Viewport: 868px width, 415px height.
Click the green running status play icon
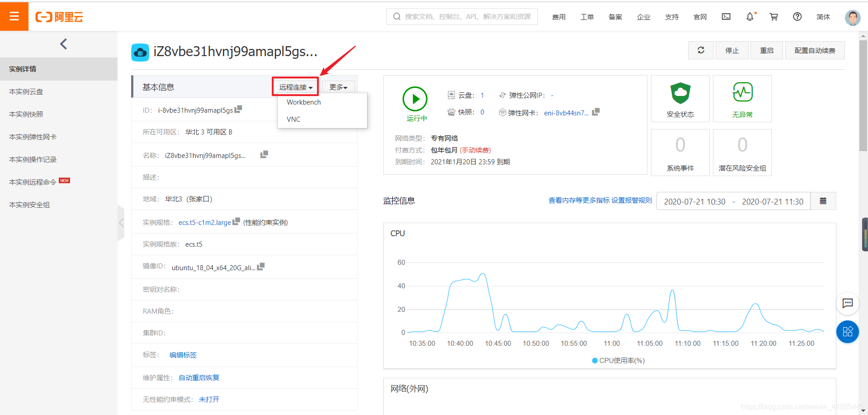tap(415, 99)
